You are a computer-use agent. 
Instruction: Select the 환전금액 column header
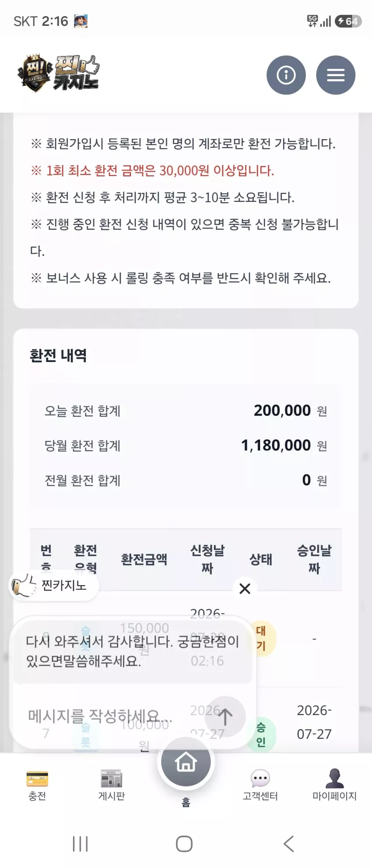[x=144, y=559]
